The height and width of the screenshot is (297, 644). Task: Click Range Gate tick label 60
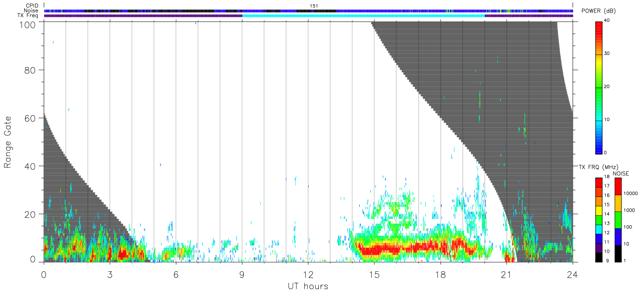pyautogui.click(x=29, y=118)
